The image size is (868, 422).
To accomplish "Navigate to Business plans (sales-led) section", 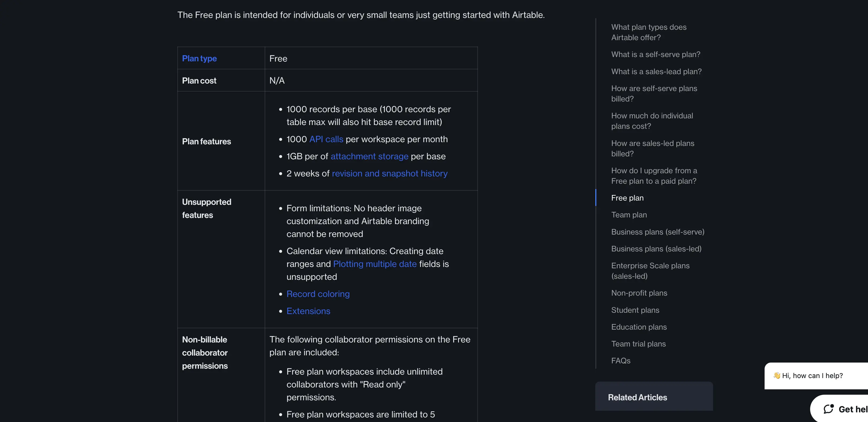I will pos(656,248).
